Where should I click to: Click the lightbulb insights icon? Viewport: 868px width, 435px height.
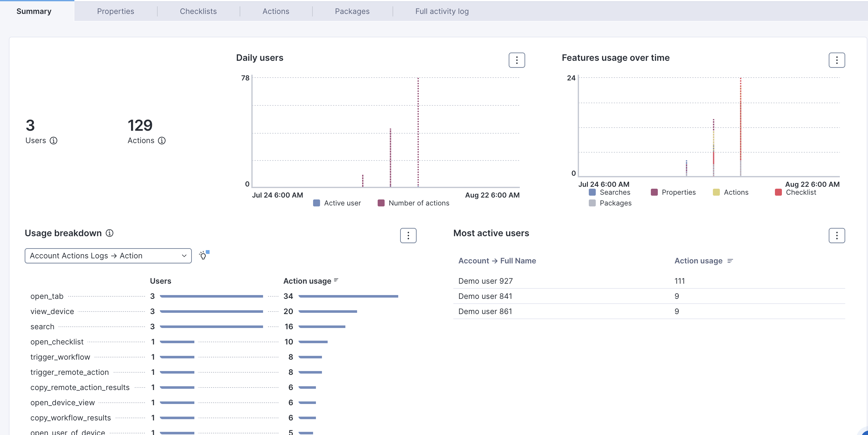coord(203,256)
